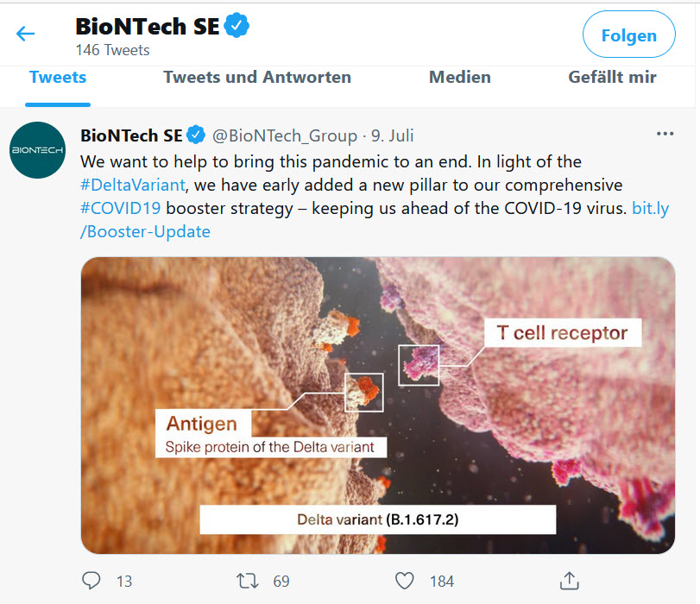The height and width of the screenshot is (604, 700).
Task: Click the verified badge beside the BioNTech SE header
Action: click(x=236, y=28)
